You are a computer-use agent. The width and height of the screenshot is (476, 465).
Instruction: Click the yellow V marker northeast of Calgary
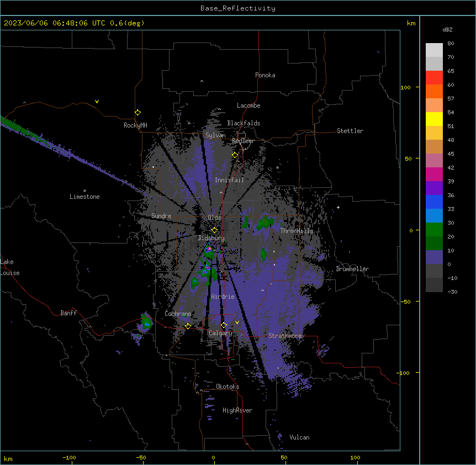pos(237,323)
